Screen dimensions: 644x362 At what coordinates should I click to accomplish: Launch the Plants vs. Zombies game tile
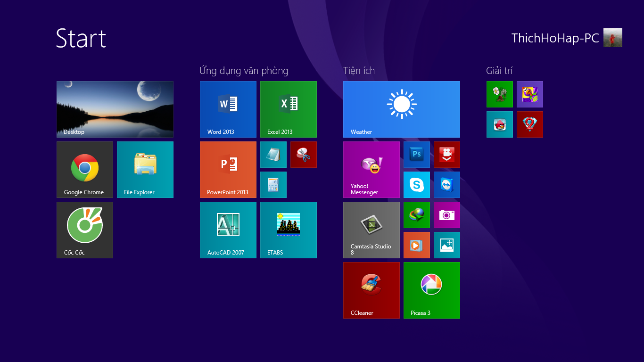tap(500, 94)
